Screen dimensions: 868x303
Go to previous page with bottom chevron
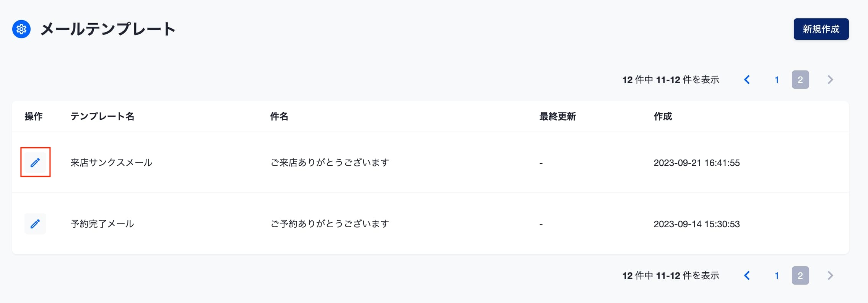[747, 275]
